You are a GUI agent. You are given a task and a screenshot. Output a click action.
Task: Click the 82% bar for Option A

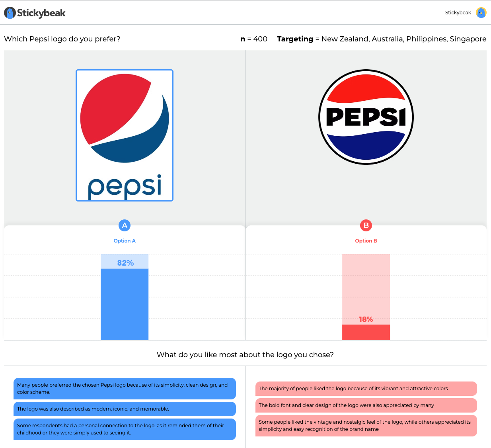[x=125, y=303]
